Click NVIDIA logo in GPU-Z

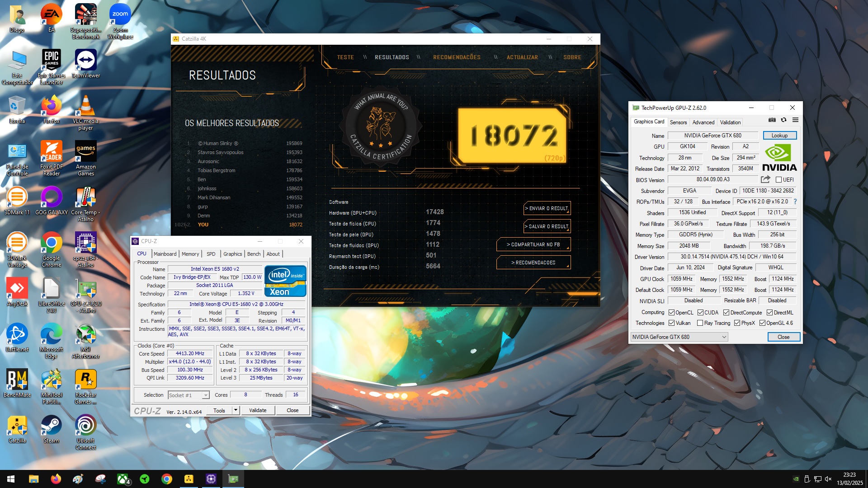(779, 158)
